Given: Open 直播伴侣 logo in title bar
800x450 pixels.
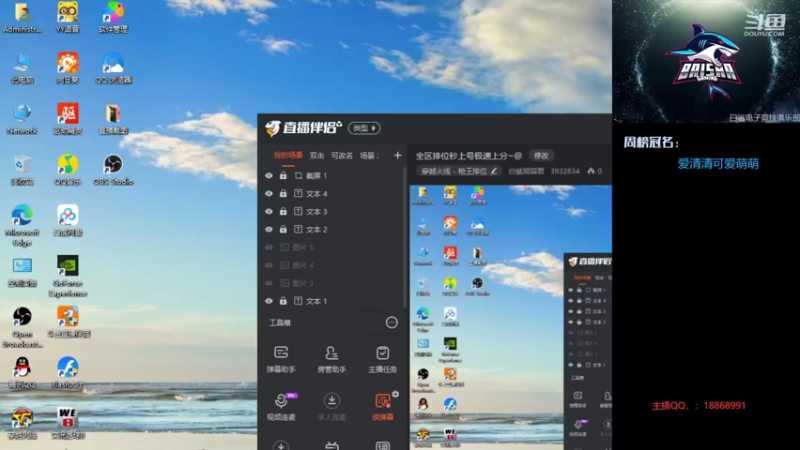Looking at the screenshot, I should pyautogui.click(x=303, y=128).
